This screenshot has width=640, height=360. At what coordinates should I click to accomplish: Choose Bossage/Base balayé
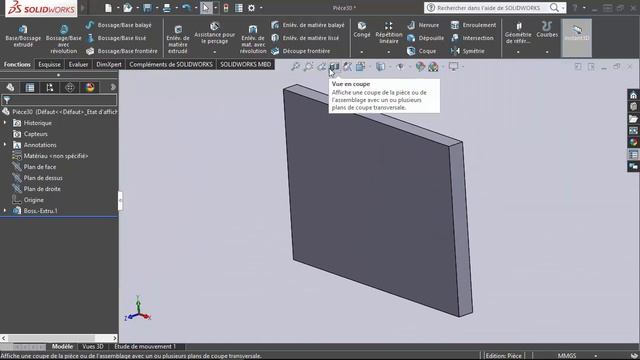pos(118,25)
